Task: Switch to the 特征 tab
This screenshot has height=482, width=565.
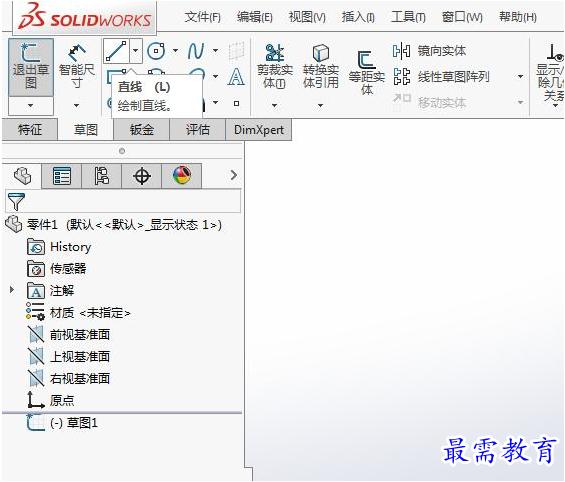Action: tap(30, 129)
